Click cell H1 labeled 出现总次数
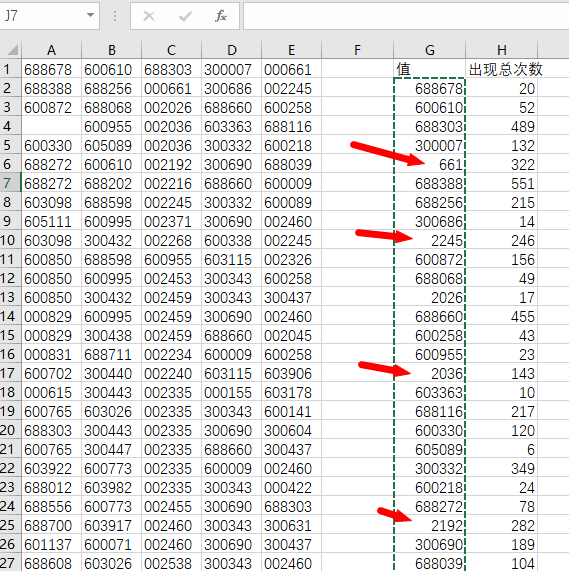 [502, 69]
